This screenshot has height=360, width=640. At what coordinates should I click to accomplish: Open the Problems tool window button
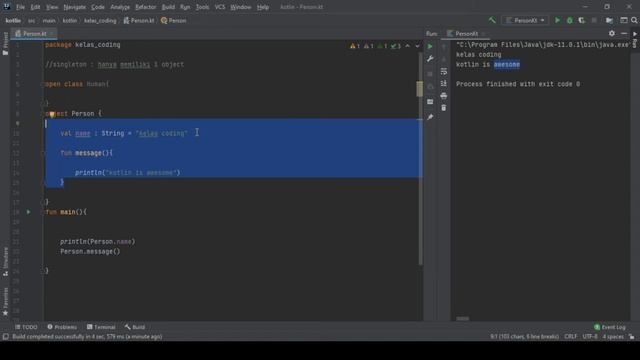[x=62, y=327]
